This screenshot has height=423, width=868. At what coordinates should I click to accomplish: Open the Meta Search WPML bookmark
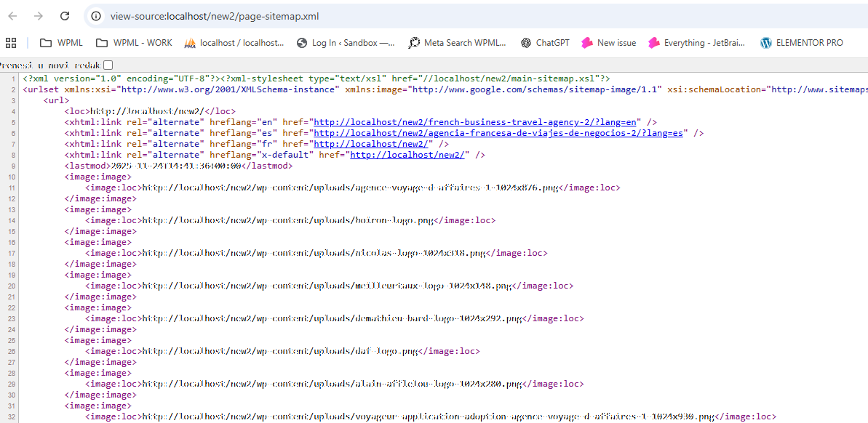click(457, 43)
